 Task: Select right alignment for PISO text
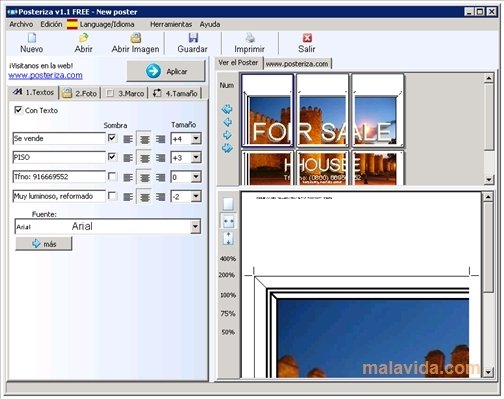(160, 158)
